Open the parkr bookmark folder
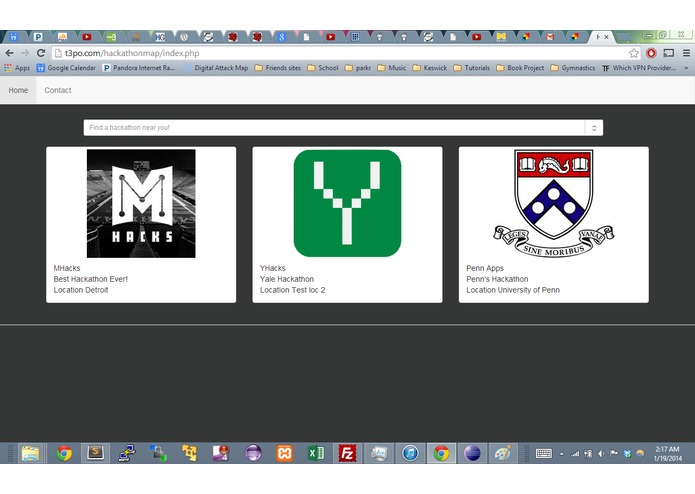 (x=358, y=68)
